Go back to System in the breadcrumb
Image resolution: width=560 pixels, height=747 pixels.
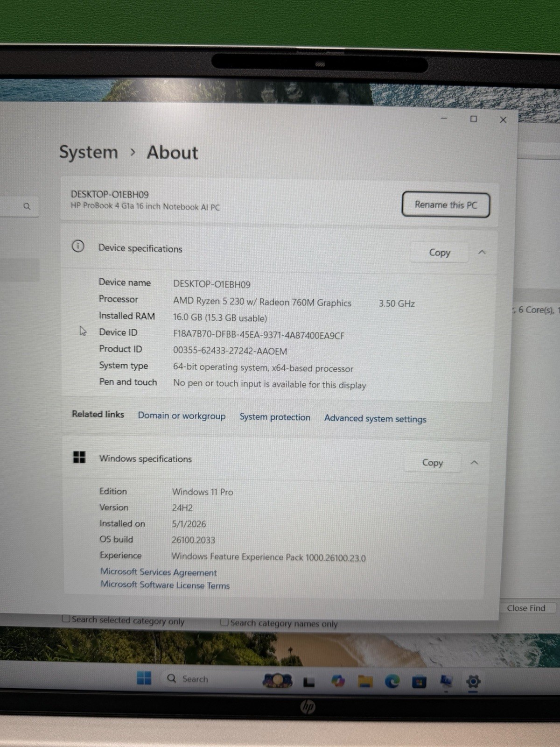point(88,152)
